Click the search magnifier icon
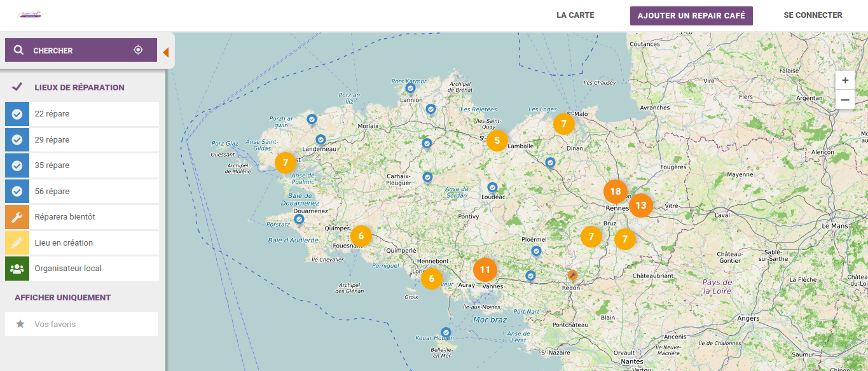 [x=18, y=51]
